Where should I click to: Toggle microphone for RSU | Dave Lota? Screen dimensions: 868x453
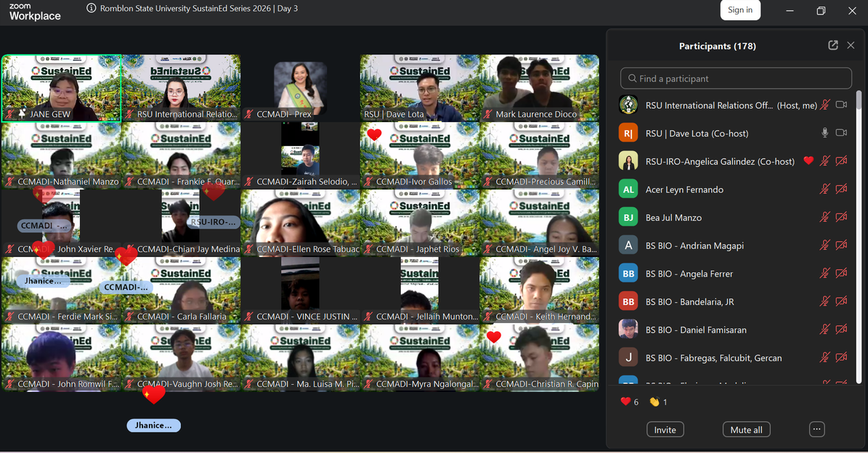[824, 133]
